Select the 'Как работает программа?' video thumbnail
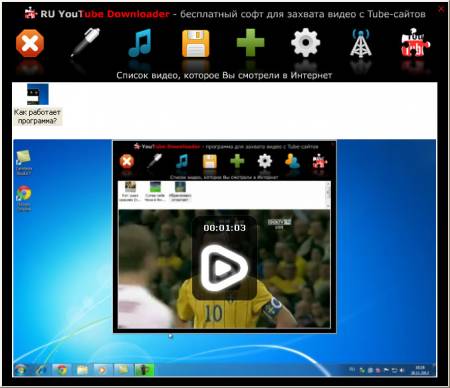 38,94
